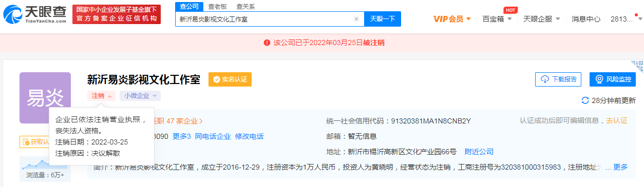644x187 pixels.
Task: Open 风险监控 risk monitoring
Action: pyautogui.click(x=613, y=79)
